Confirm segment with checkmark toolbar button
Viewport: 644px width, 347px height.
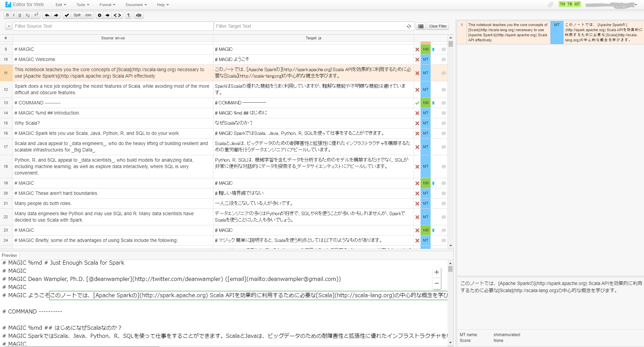[67, 15]
